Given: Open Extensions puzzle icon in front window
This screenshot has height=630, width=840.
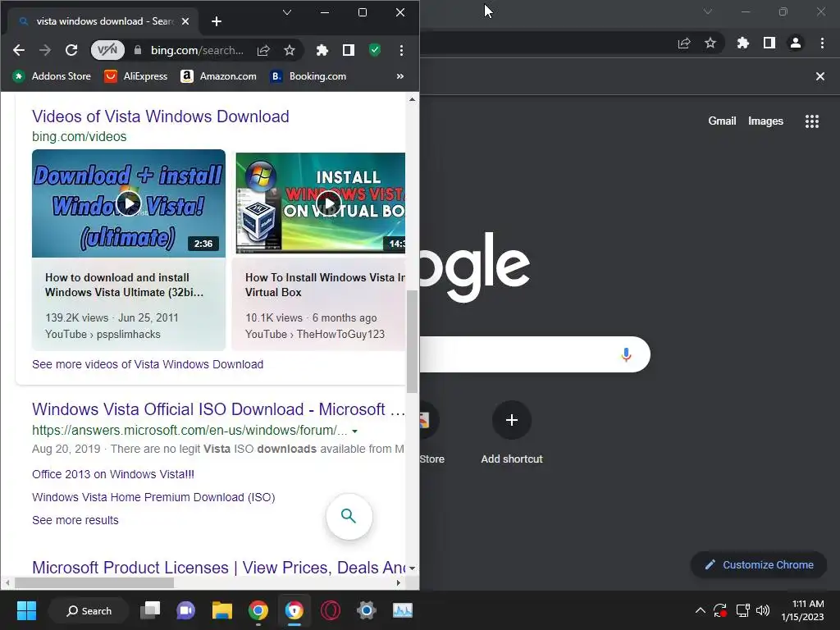Looking at the screenshot, I should (322, 50).
